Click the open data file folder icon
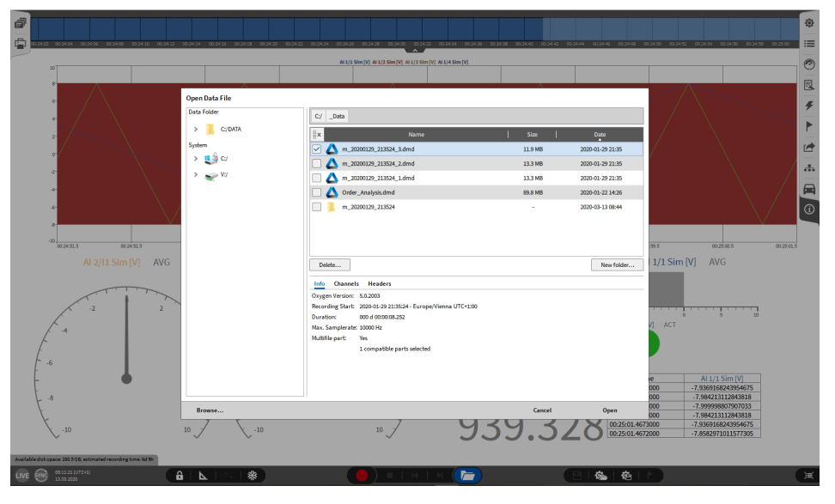The width and height of the screenshot is (835, 504). click(467, 475)
